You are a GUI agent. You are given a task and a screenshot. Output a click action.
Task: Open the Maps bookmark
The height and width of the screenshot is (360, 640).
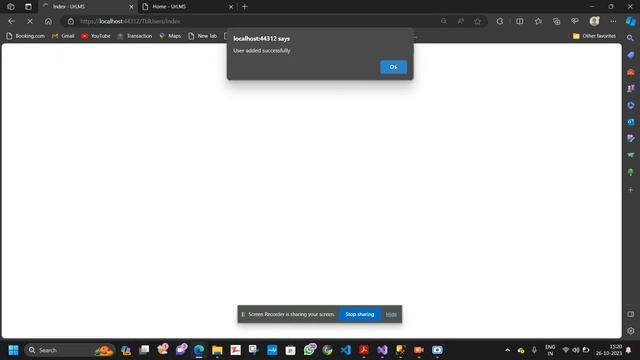coord(170,36)
